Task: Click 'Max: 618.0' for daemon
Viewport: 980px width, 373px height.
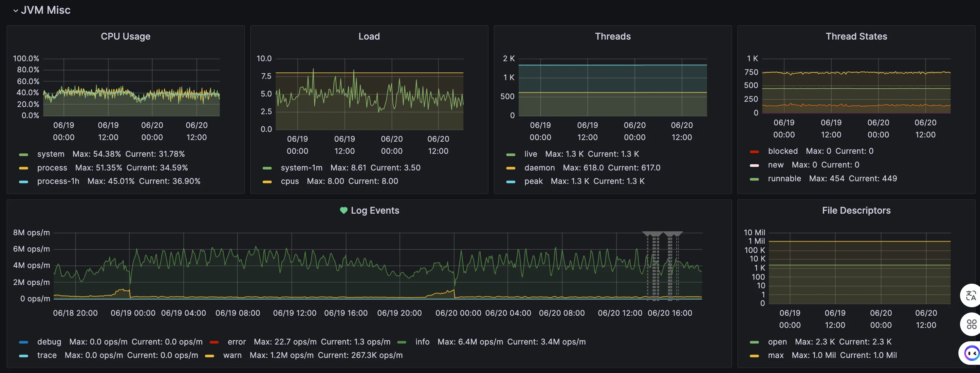Action: [x=583, y=168]
